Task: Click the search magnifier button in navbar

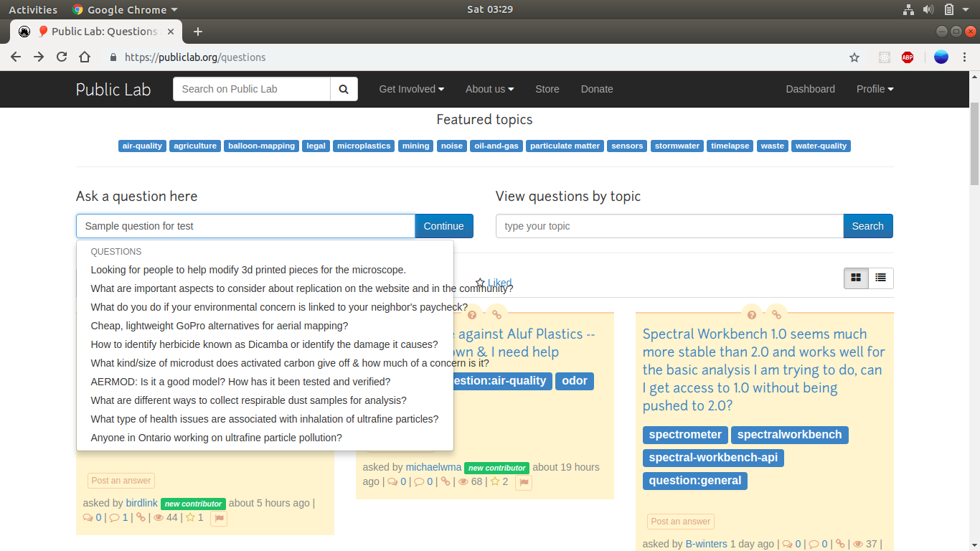Action: (x=344, y=89)
